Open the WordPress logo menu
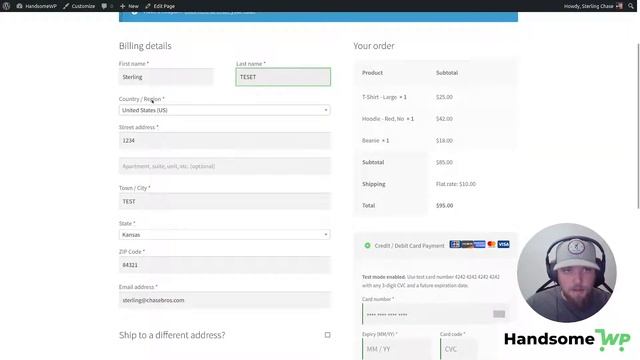The width and height of the screenshot is (640, 360). pos(6,6)
